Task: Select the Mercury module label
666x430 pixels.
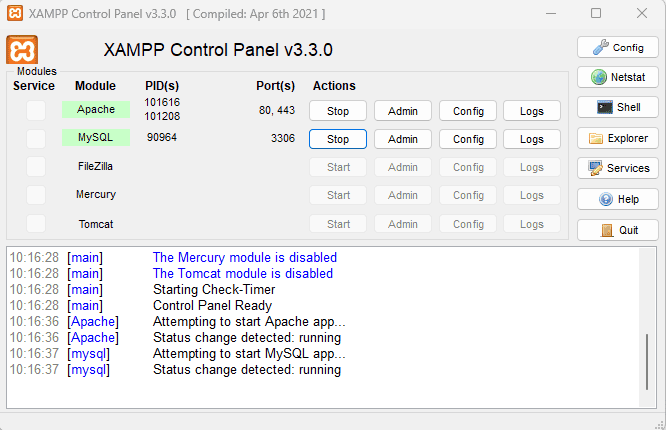Action: [x=96, y=194]
